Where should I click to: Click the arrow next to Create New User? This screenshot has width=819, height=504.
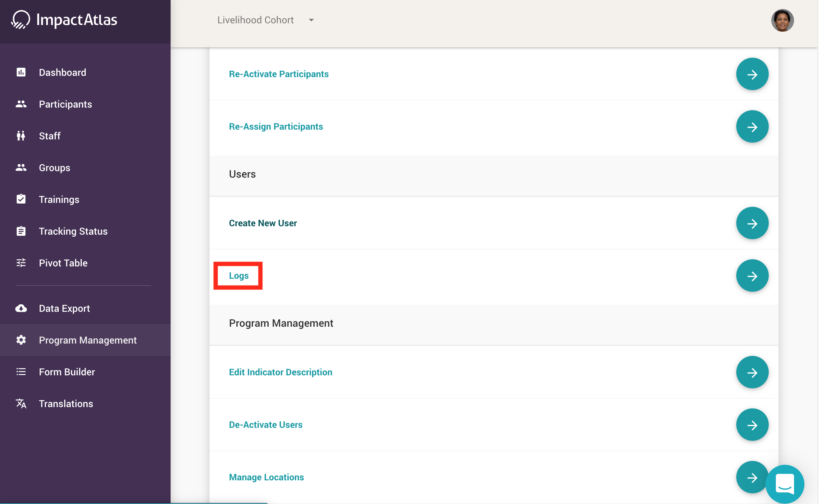click(752, 223)
